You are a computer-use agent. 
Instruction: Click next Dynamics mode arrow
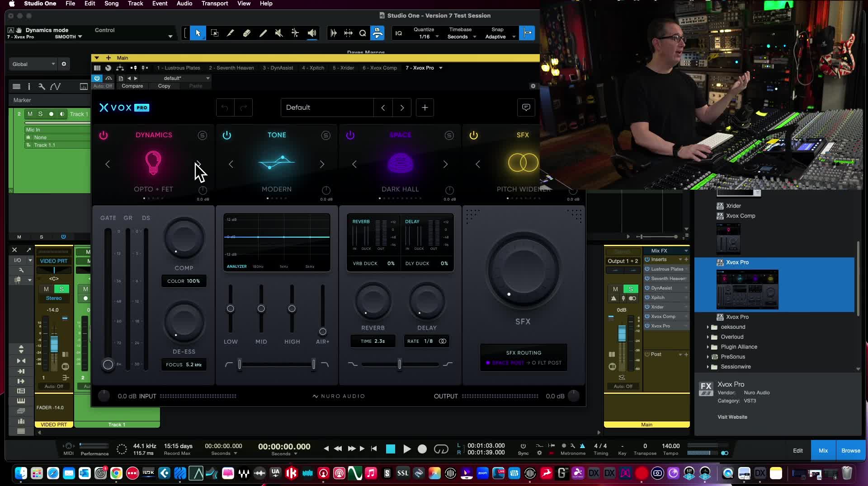[x=198, y=164]
